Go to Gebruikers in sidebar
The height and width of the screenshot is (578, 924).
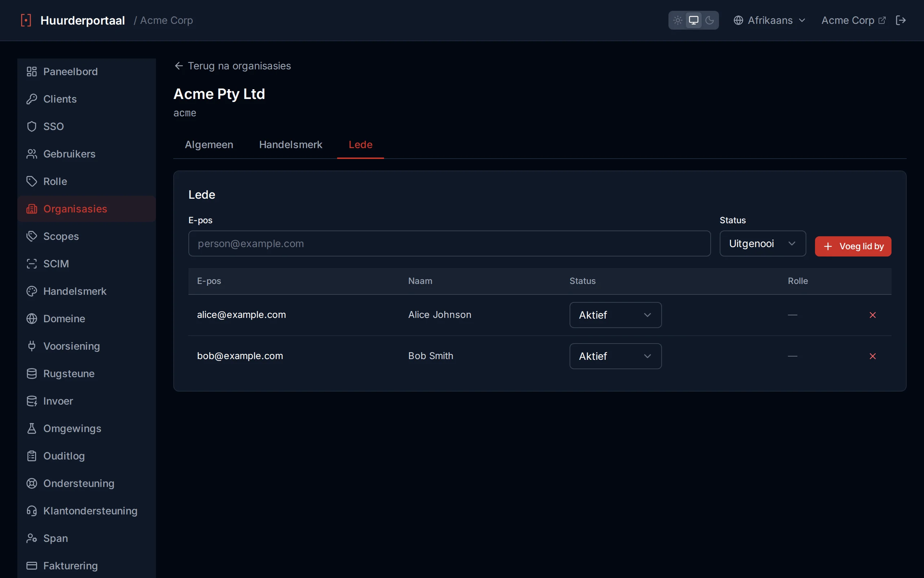click(87, 154)
